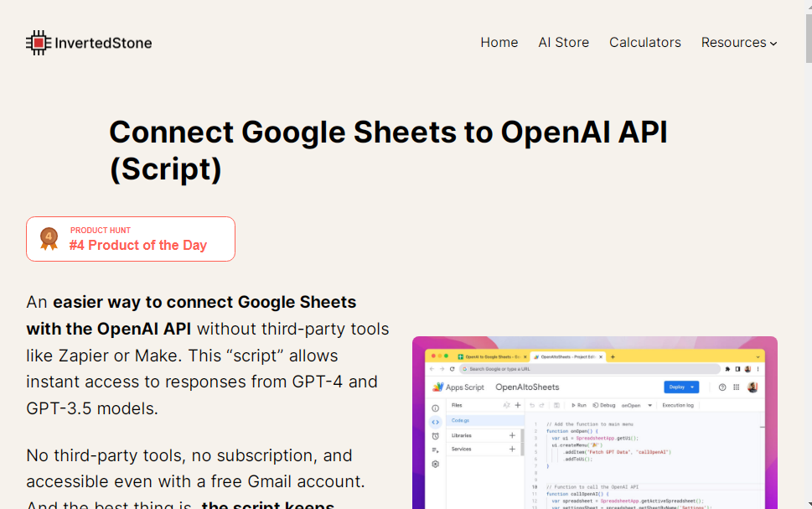This screenshot has height=509, width=812.
Task: Open the onOpen function selector dropdown
Action: click(650, 405)
